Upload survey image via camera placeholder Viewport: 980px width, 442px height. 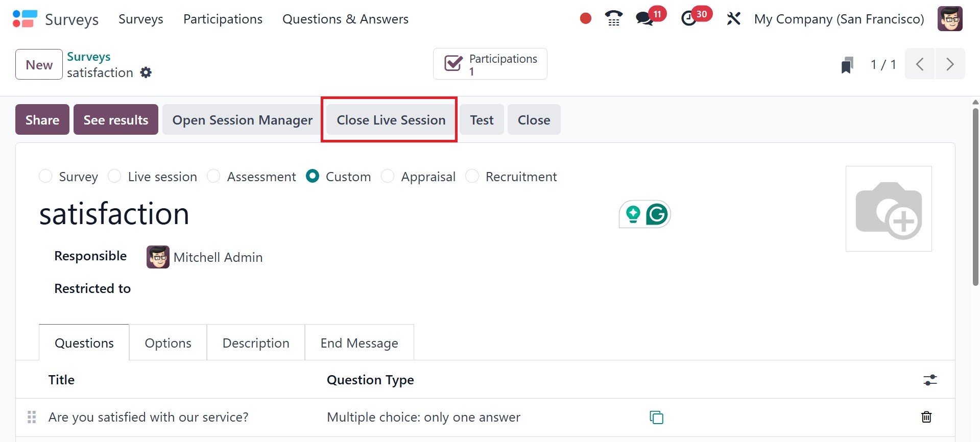pyautogui.click(x=889, y=209)
